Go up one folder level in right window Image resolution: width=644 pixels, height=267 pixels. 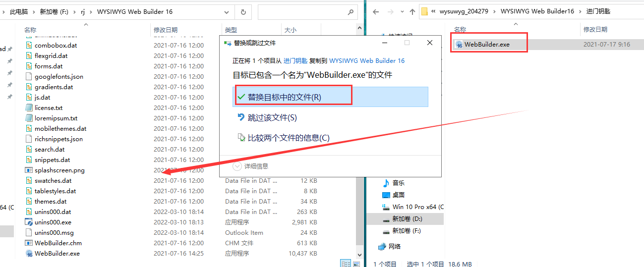(412, 12)
